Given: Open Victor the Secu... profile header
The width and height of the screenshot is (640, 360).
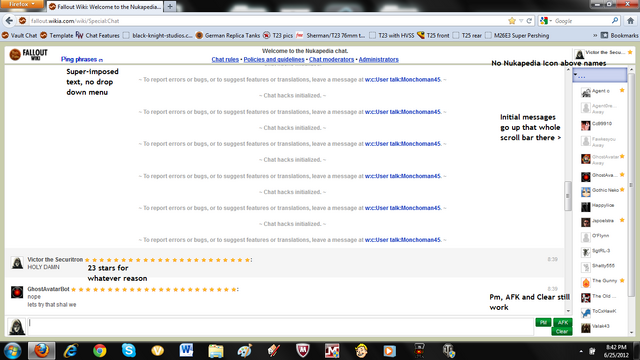Looking at the screenshot, I should pyautogui.click(x=603, y=53).
